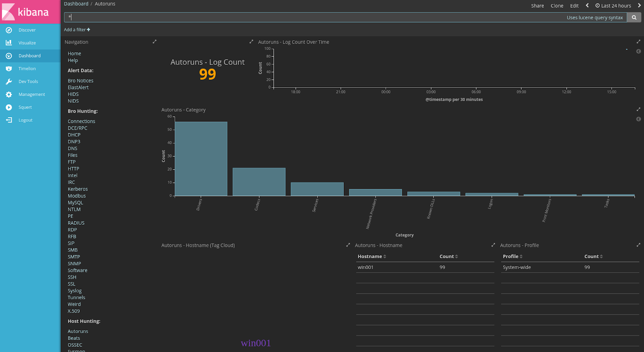Open the Syslog link
This screenshot has height=352, width=644.
pos(74,291)
